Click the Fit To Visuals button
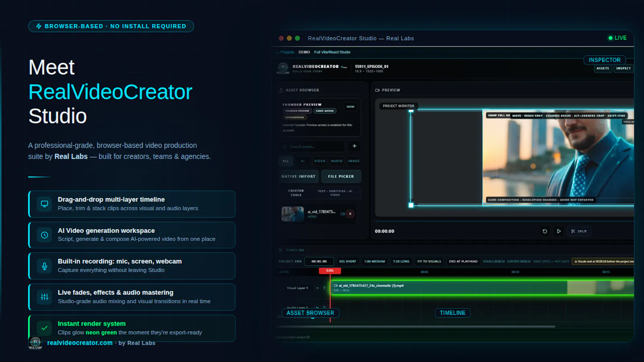This screenshot has height=362, width=644. [x=429, y=261]
